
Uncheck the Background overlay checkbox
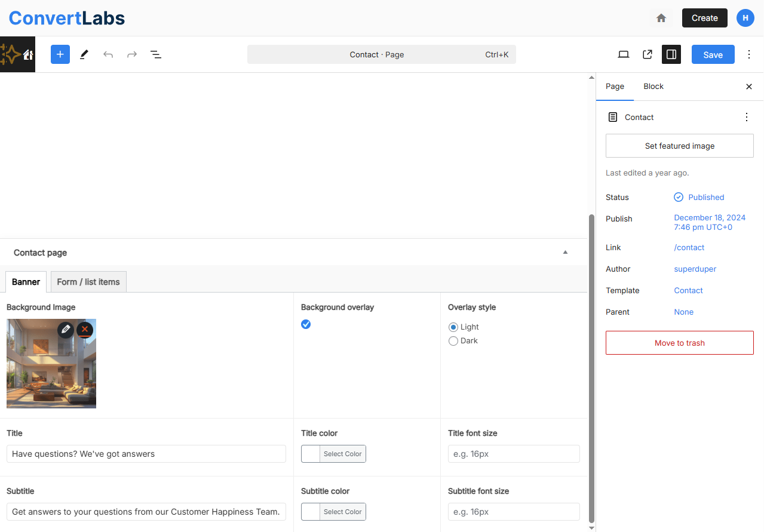point(306,324)
